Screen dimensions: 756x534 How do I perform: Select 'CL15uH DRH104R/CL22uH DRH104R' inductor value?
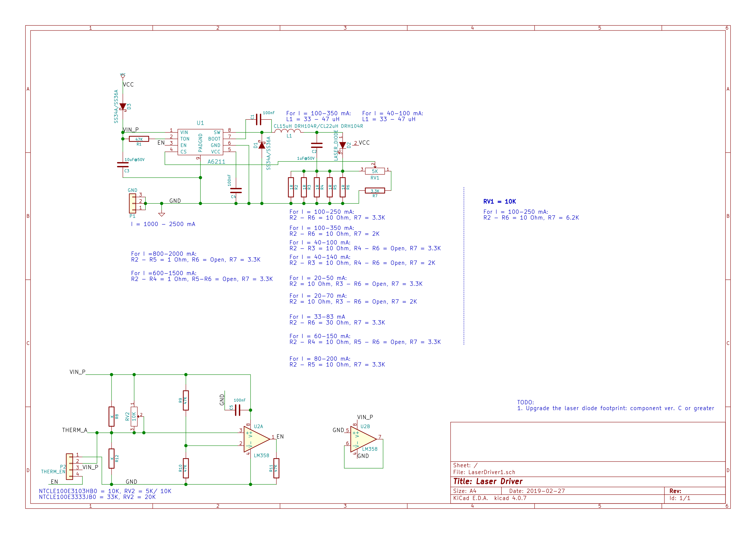pyautogui.click(x=318, y=126)
